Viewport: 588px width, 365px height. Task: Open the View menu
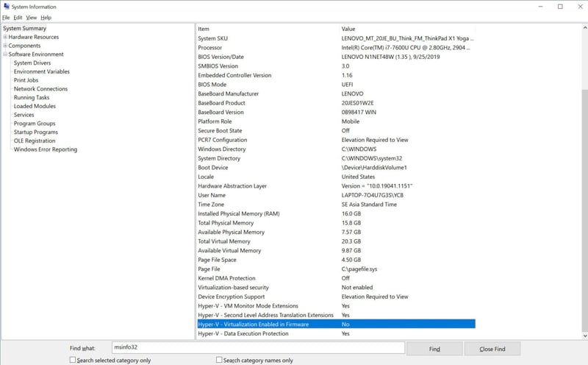[x=31, y=17]
